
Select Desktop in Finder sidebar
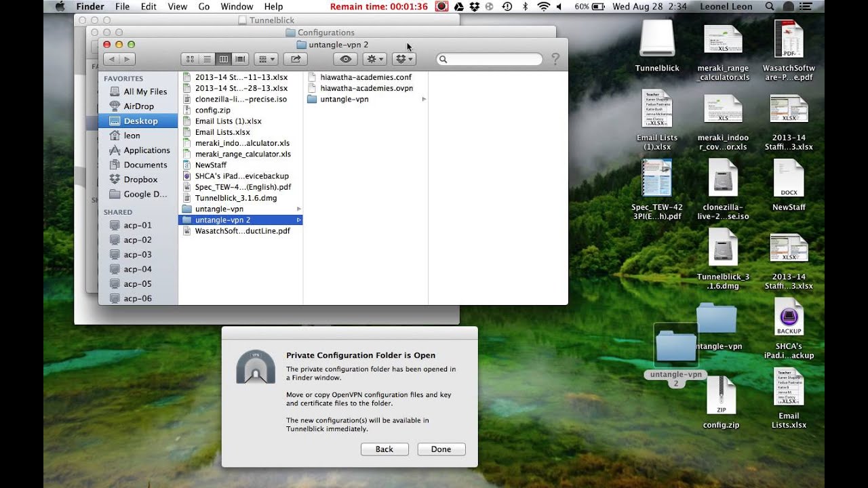pyautogui.click(x=138, y=121)
